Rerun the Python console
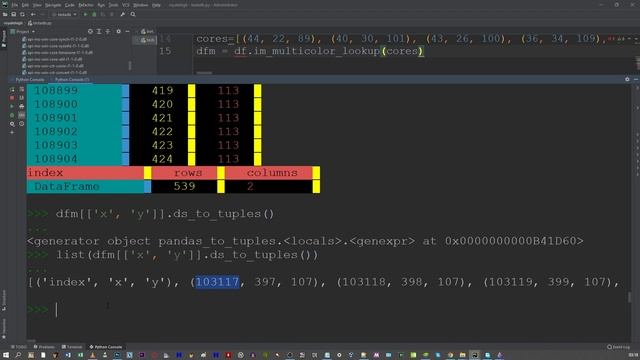640x360 pixels. pyautogui.click(x=12, y=89)
